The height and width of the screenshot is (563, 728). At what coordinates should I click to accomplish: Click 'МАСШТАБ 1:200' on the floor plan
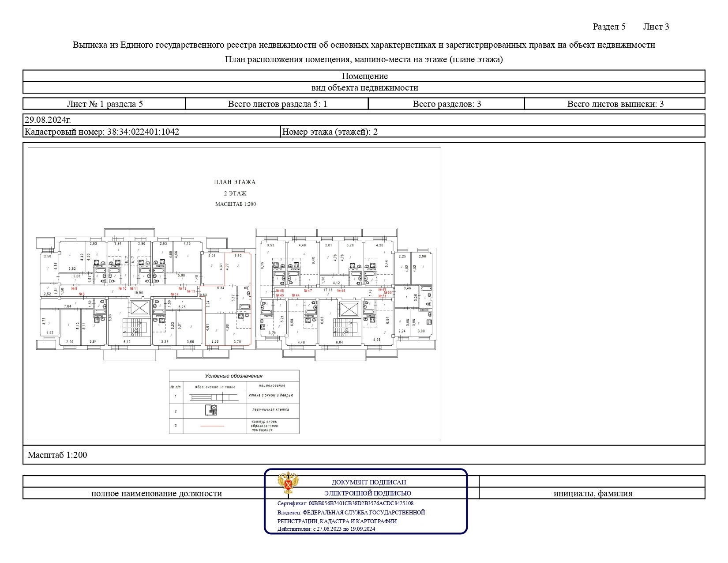(x=235, y=204)
